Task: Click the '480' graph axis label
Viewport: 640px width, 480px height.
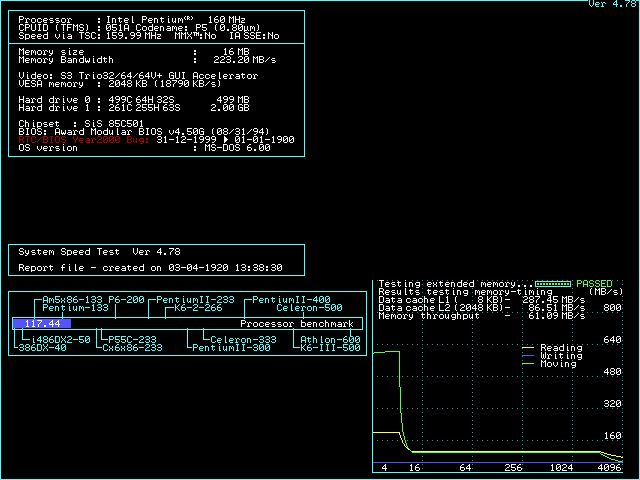Action: click(x=612, y=372)
